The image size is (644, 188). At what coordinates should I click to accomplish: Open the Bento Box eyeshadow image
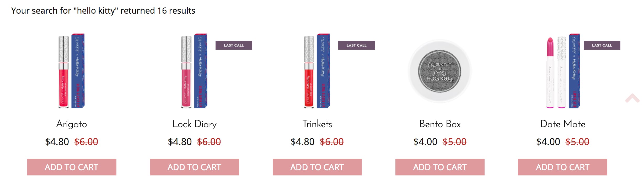440,71
